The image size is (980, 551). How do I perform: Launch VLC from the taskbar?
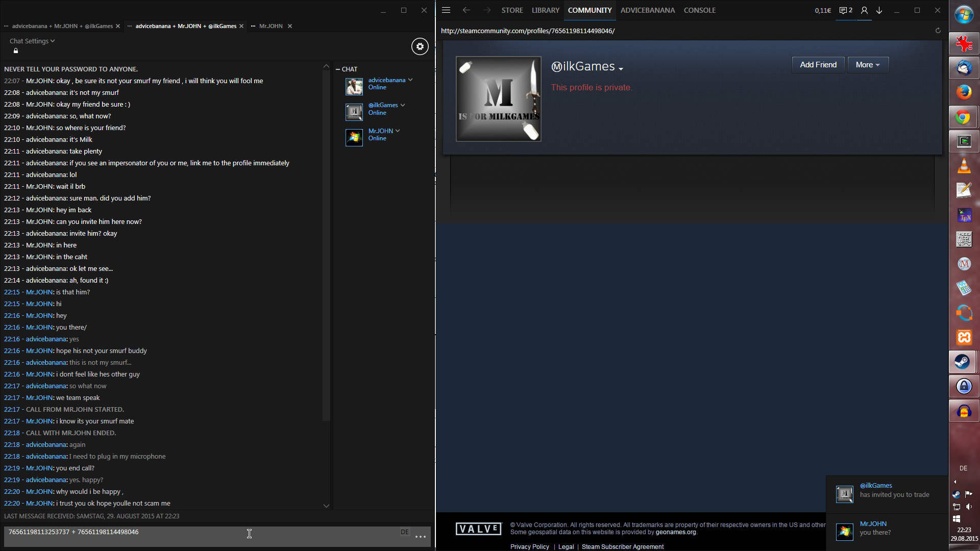(x=964, y=166)
